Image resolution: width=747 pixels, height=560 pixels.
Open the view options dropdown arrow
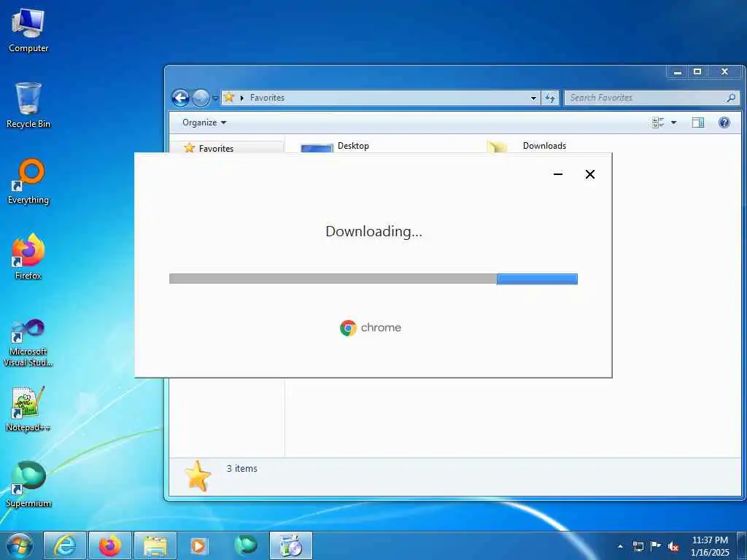pos(673,122)
